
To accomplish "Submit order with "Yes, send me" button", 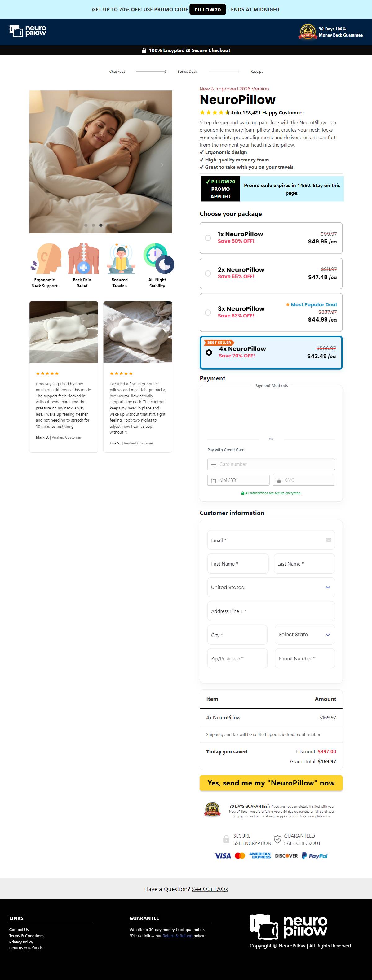I will tap(271, 783).
